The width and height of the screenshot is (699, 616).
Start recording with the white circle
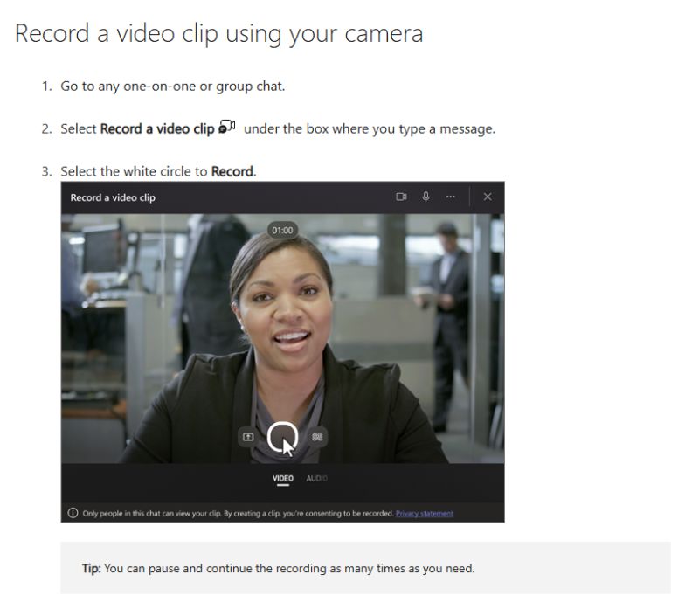point(282,437)
